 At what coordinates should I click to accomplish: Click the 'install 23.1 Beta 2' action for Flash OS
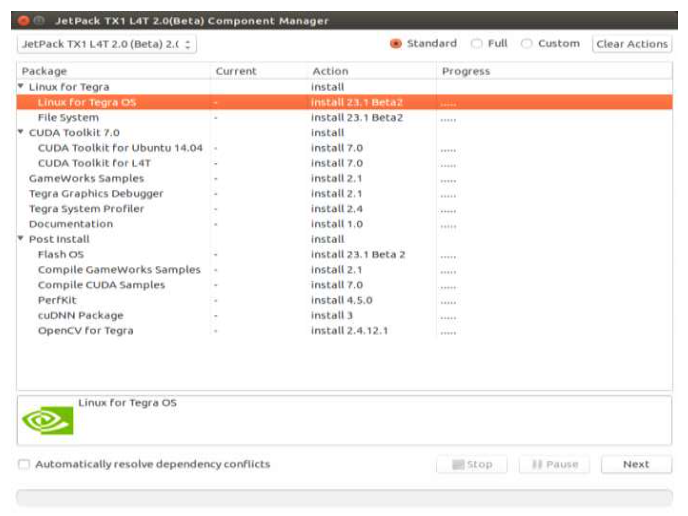(x=358, y=254)
